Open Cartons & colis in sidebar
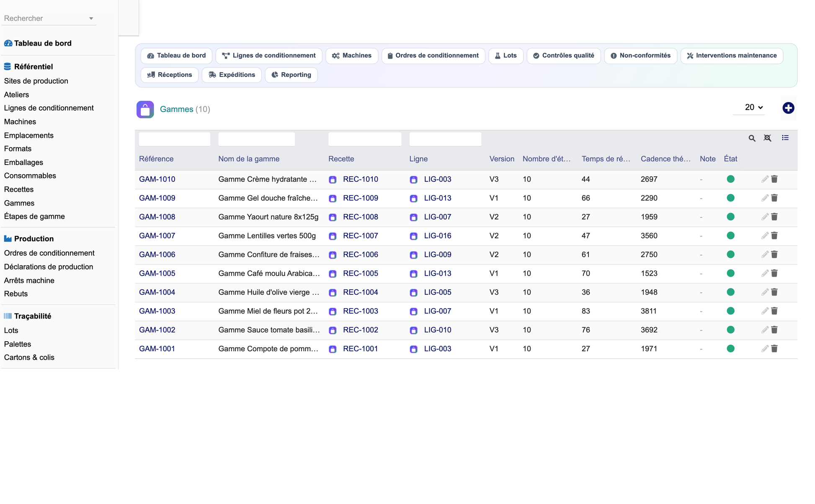This screenshot has width=815, height=504. [x=29, y=357]
